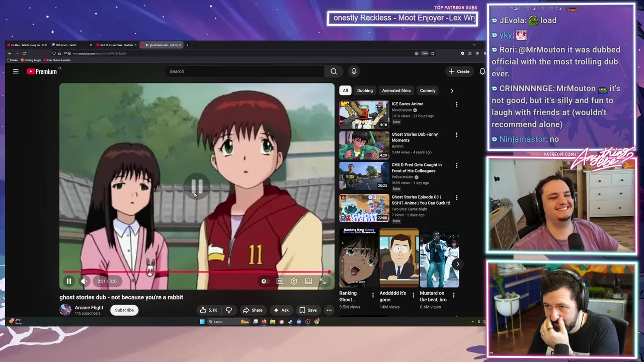Select the Comedy filter chip
644x362 pixels.
click(428, 90)
